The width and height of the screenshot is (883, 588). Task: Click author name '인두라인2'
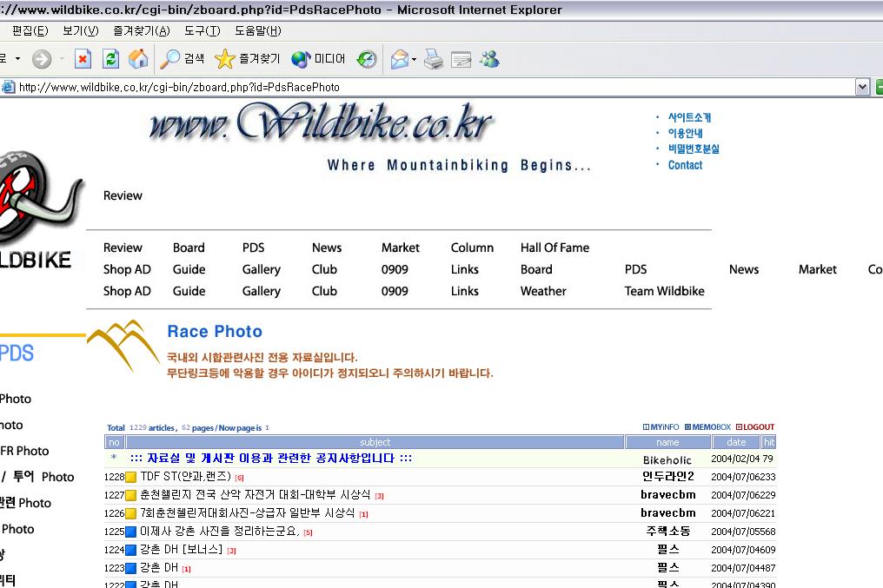667,477
